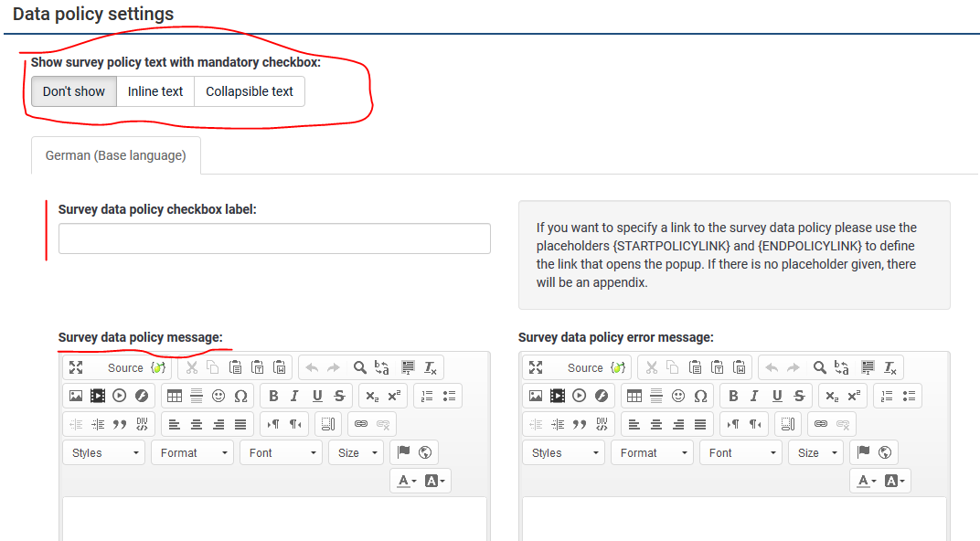Screen dimensions: 980x541
Task: Expand the Font dropdown in the error message editor
Action: [740, 452]
